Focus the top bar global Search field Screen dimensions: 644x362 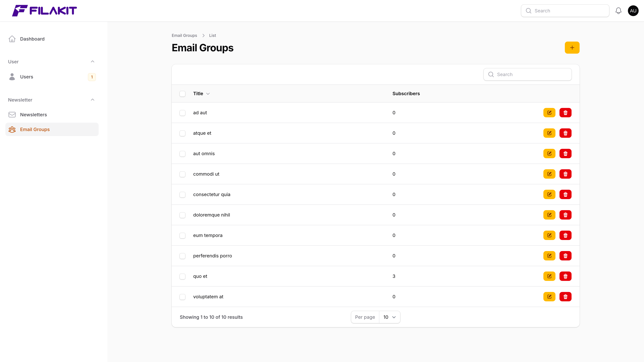565,11
